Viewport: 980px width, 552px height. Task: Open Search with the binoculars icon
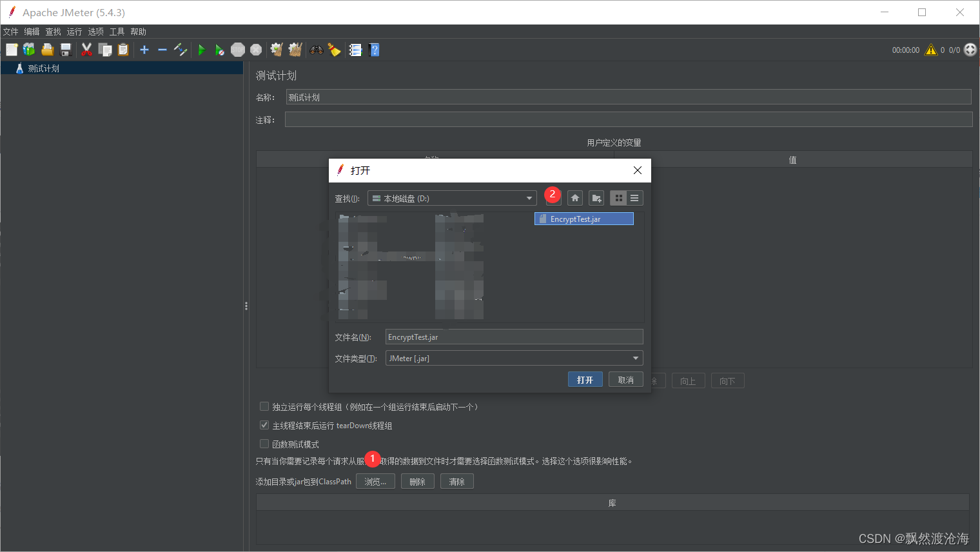pyautogui.click(x=317, y=50)
